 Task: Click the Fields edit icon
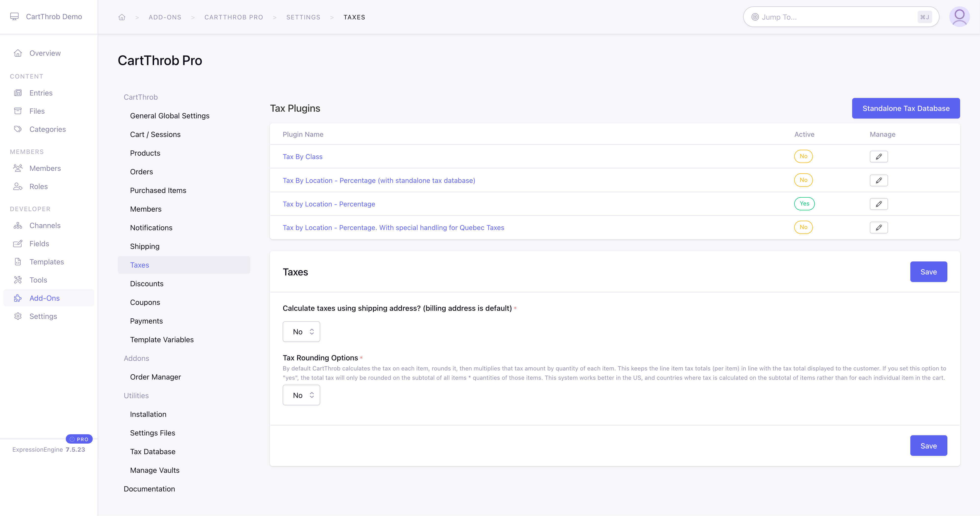[18, 244]
